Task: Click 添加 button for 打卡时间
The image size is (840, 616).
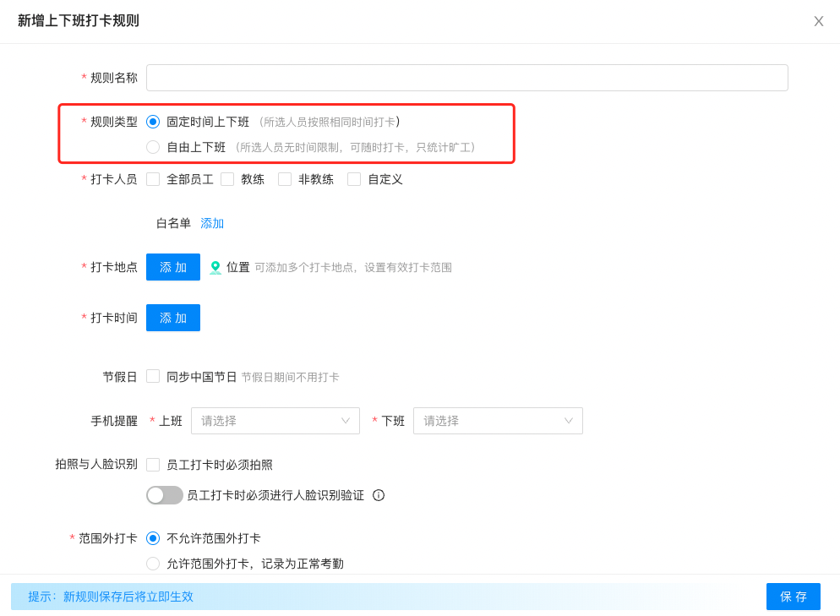Action: [173, 318]
